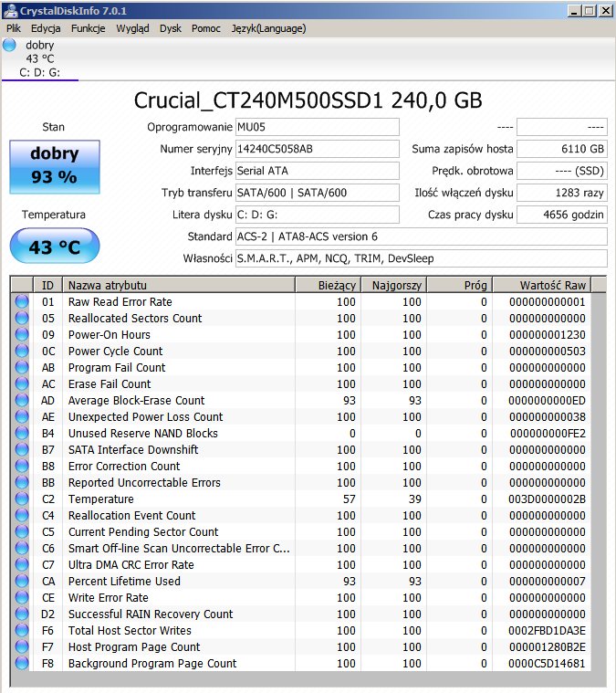Open the Funkcje menu
The image size is (616, 693).
point(88,28)
